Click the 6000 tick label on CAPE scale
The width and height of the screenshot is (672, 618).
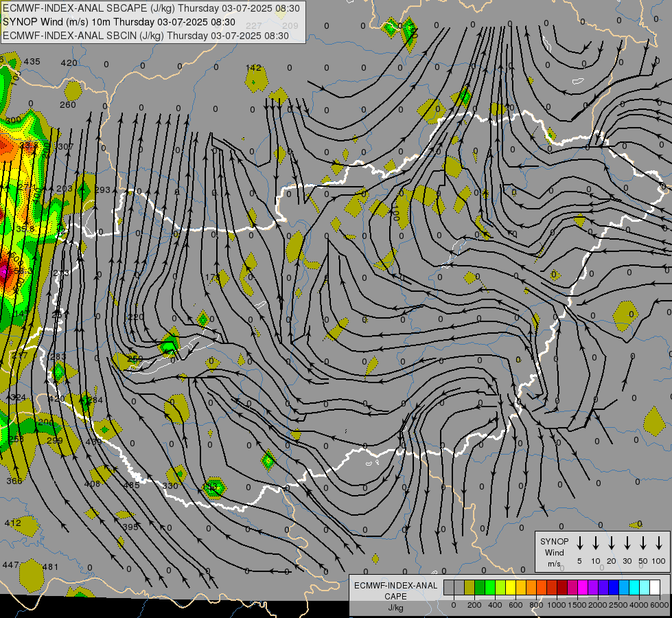click(659, 605)
